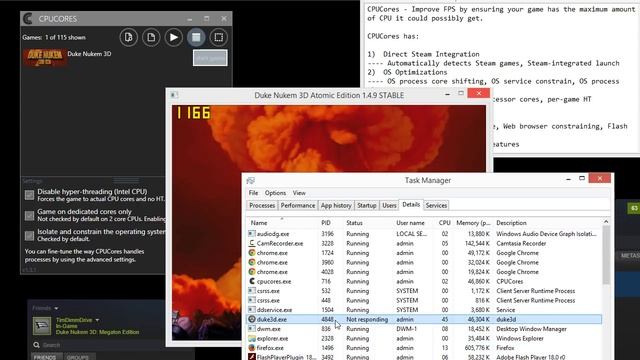The height and width of the screenshot is (360, 640).
Task: Click firefox.exe process icon
Action: pyautogui.click(x=252, y=348)
